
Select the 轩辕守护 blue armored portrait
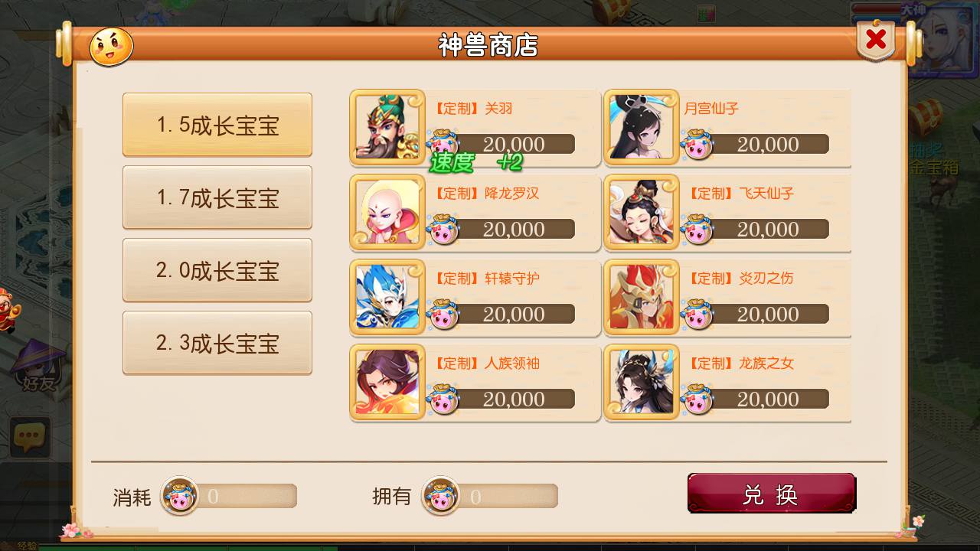coord(387,297)
